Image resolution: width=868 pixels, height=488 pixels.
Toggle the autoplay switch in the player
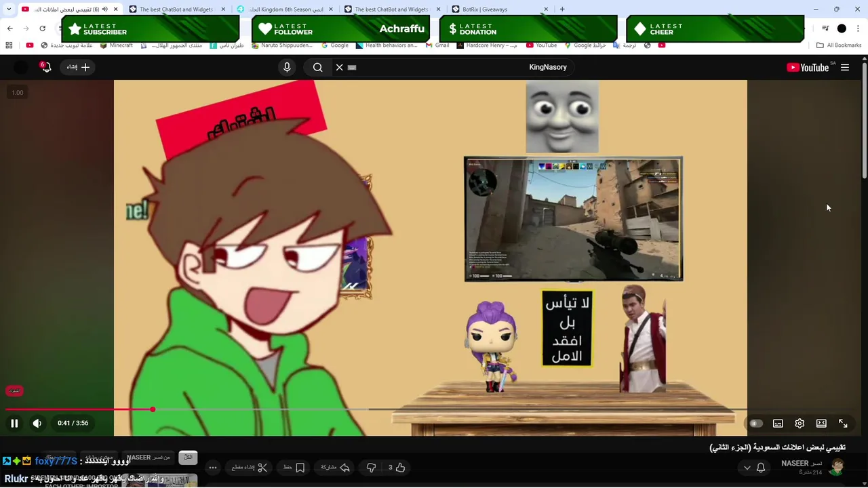click(755, 423)
